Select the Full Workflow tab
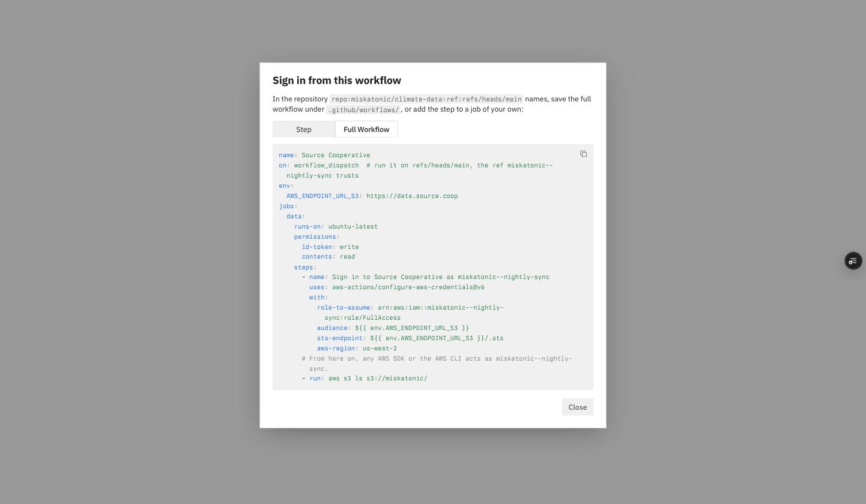This screenshot has height=504, width=866. pos(366,130)
